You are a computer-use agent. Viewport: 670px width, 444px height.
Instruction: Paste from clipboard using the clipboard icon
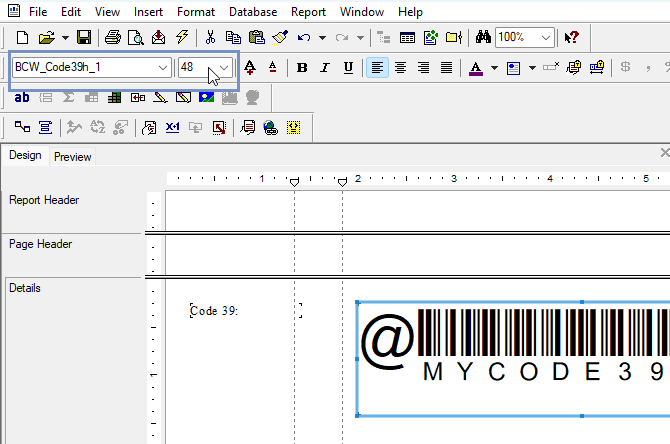click(257, 38)
